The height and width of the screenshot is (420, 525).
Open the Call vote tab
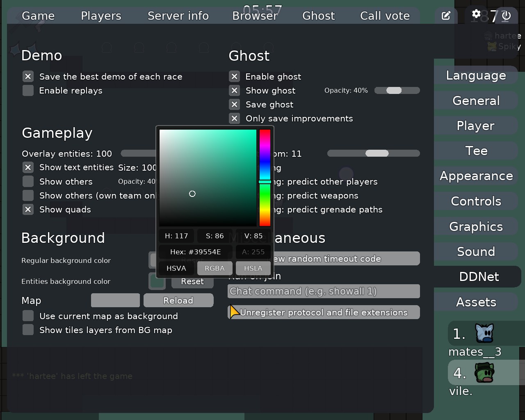point(385,16)
